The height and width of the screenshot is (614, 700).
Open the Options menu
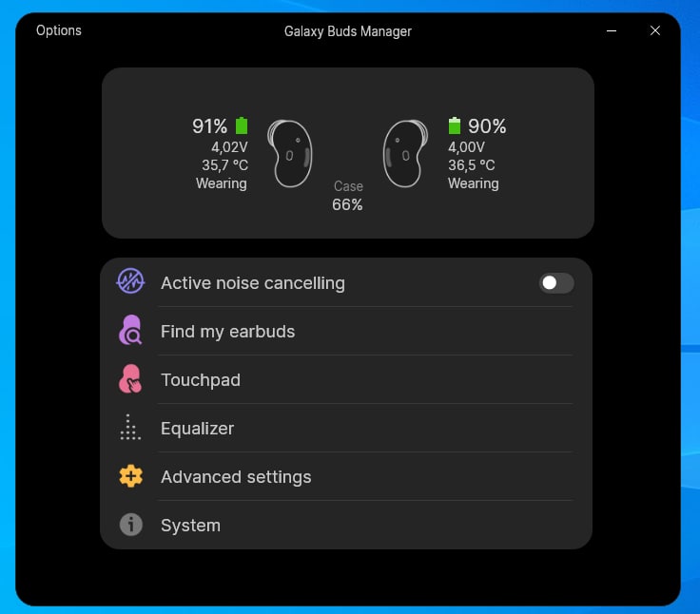pyautogui.click(x=59, y=30)
